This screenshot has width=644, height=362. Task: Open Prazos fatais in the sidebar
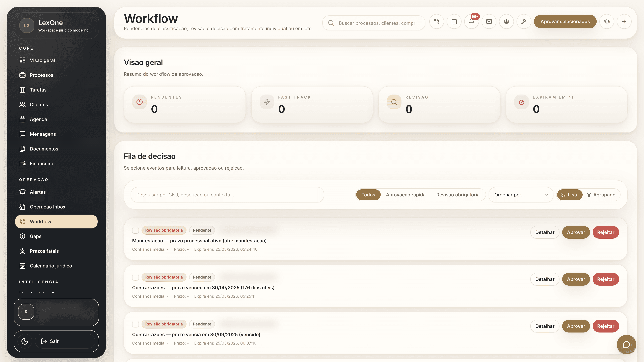point(44,251)
